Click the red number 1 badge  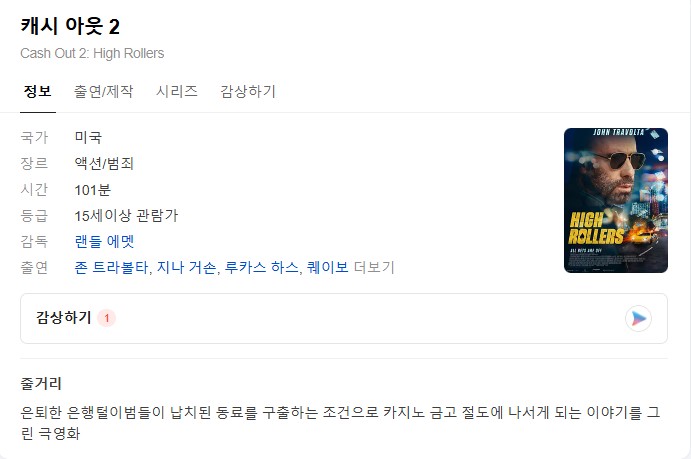(x=106, y=318)
